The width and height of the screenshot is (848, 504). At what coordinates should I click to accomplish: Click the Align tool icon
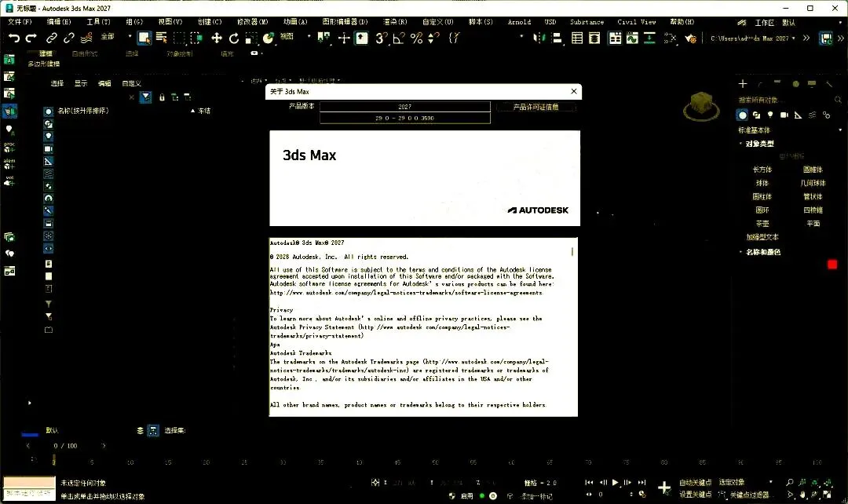click(x=557, y=38)
